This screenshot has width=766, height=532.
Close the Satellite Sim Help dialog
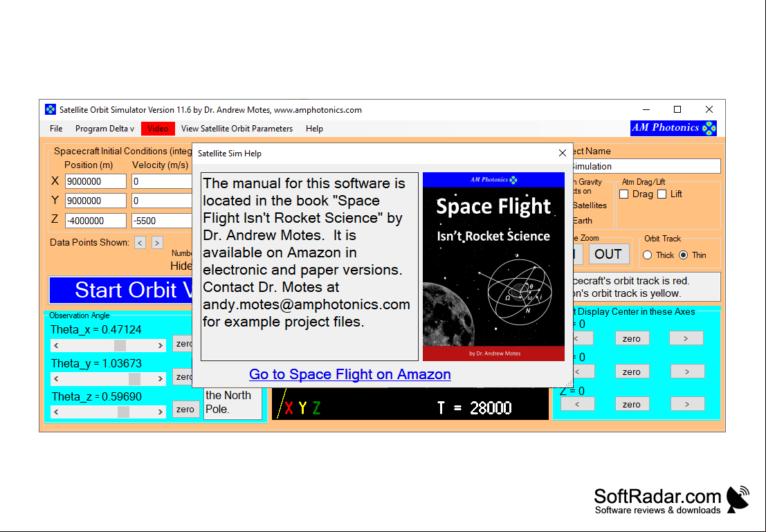pyautogui.click(x=563, y=153)
